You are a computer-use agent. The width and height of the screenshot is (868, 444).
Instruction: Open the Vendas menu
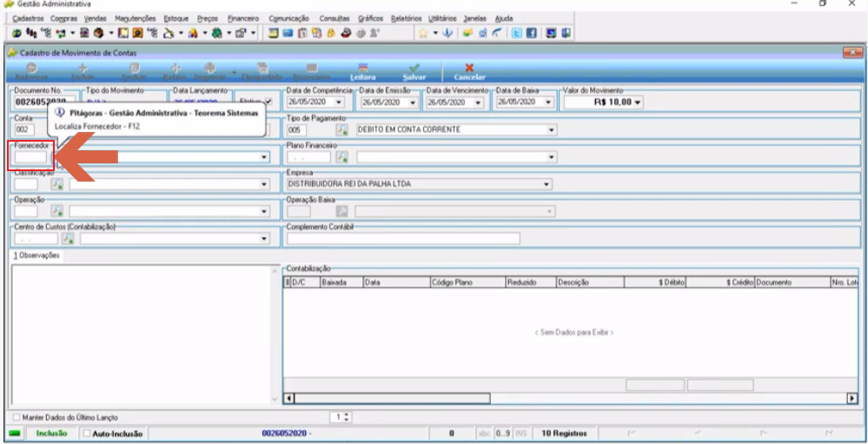pos(95,18)
